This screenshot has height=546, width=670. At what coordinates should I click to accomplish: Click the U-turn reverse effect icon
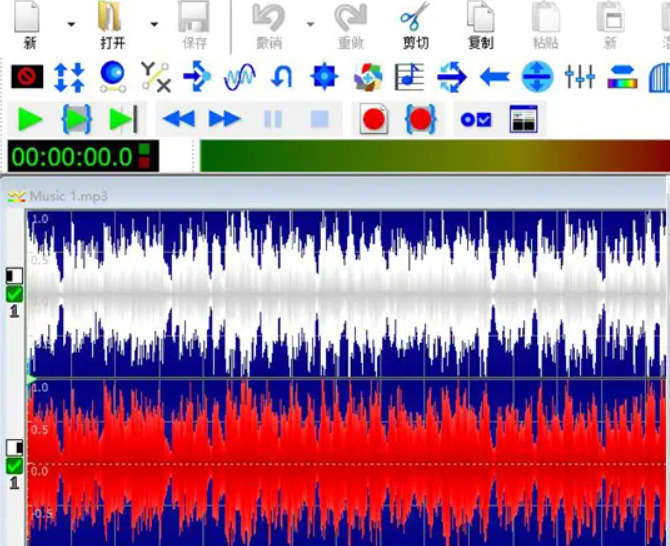[x=282, y=77]
